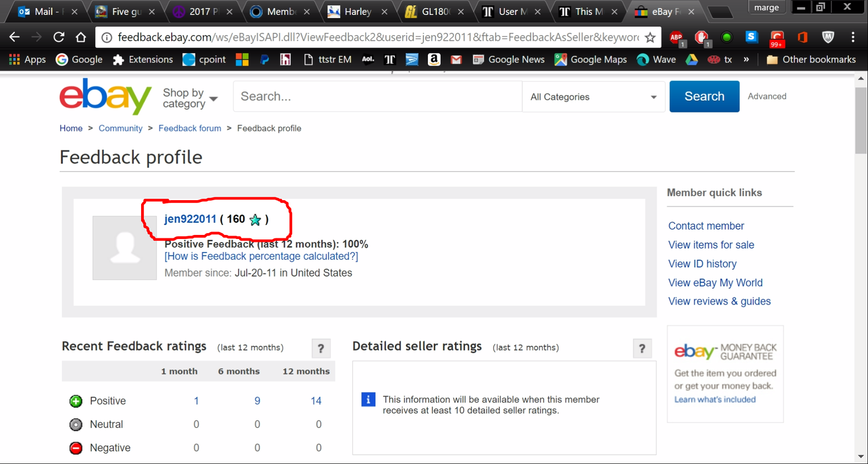This screenshot has width=868, height=464.
Task: Open the PayPal bookmark icon
Action: (x=264, y=59)
